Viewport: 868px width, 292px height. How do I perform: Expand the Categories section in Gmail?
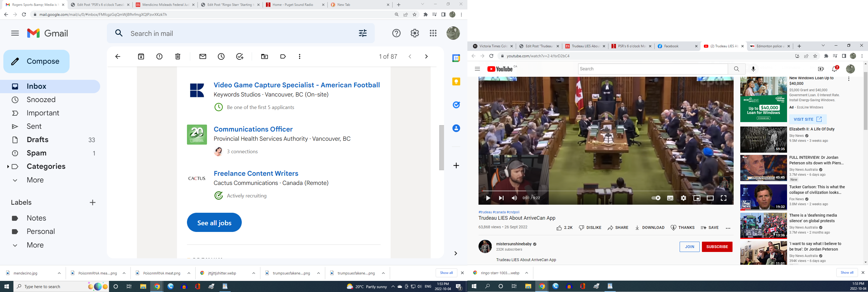point(8,166)
